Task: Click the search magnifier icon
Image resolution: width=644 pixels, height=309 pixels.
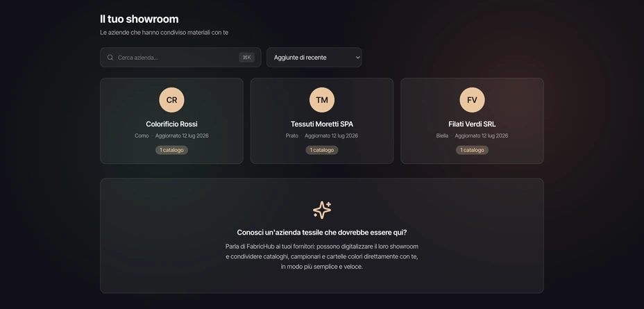Action: coord(110,58)
